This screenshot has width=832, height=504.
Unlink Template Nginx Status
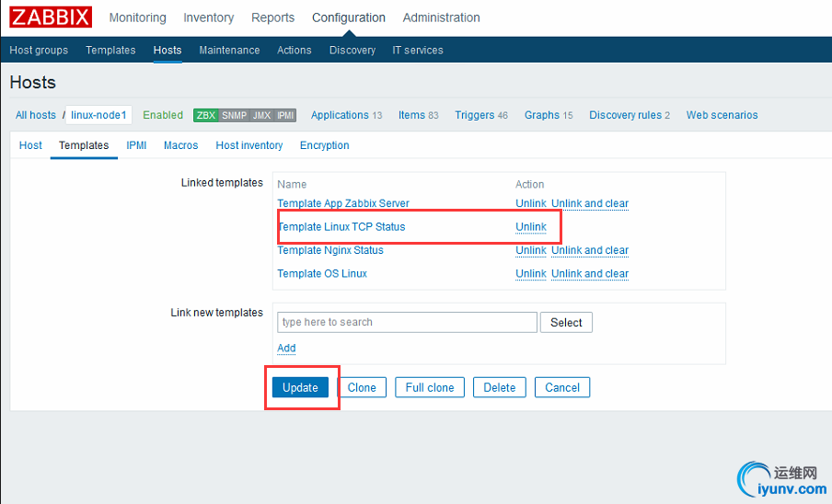click(x=531, y=250)
